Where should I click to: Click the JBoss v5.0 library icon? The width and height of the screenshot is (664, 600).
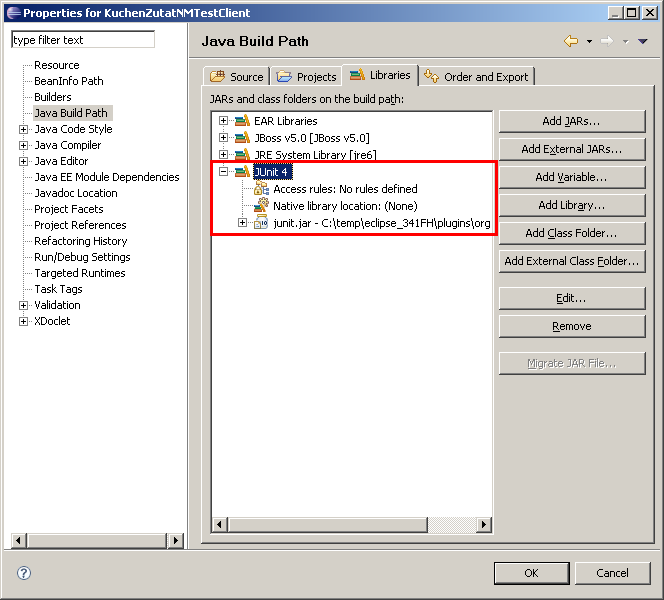point(242,138)
